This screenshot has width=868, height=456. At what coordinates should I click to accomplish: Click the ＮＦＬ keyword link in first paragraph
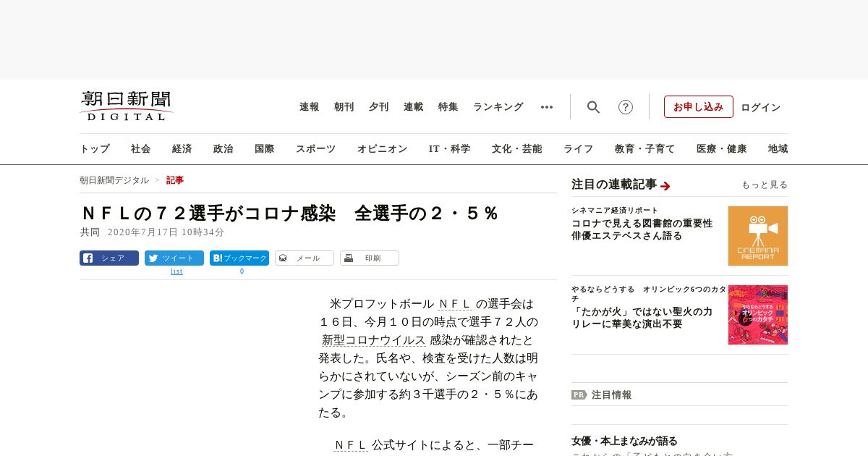click(x=455, y=304)
